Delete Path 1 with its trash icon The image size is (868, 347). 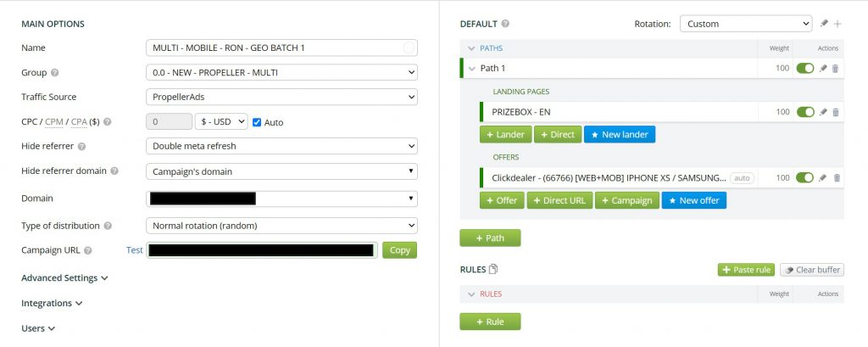[836, 68]
